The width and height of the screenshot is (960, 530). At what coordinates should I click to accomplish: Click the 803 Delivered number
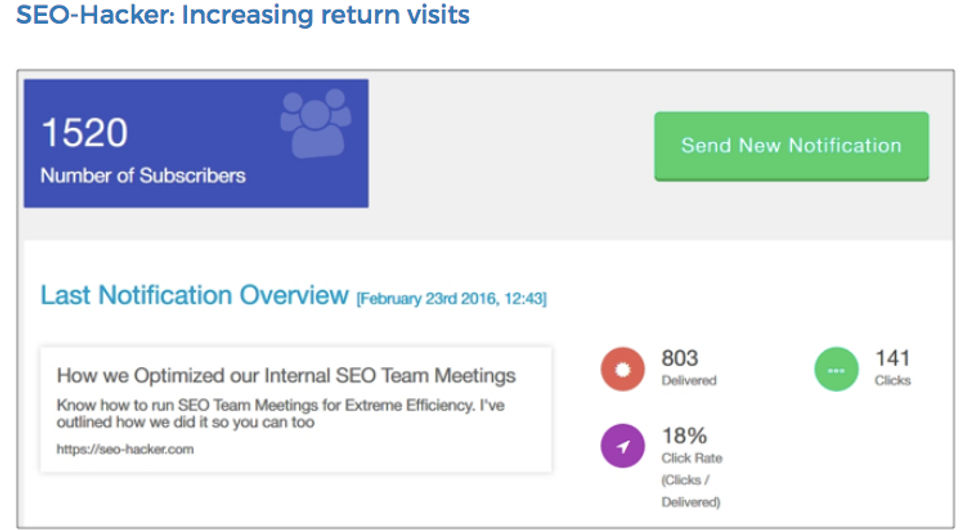point(680,358)
